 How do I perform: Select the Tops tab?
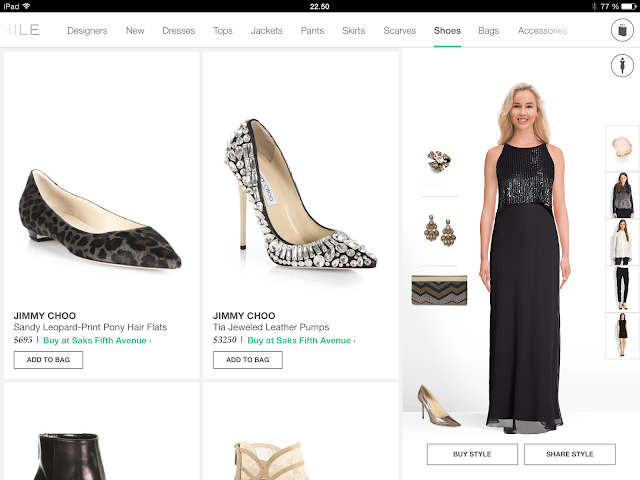click(x=223, y=31)
